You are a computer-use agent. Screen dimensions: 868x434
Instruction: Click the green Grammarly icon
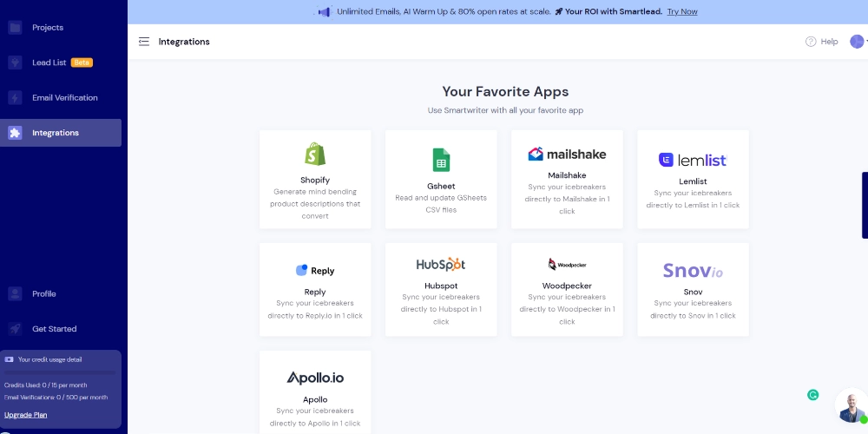coord(813,394)
